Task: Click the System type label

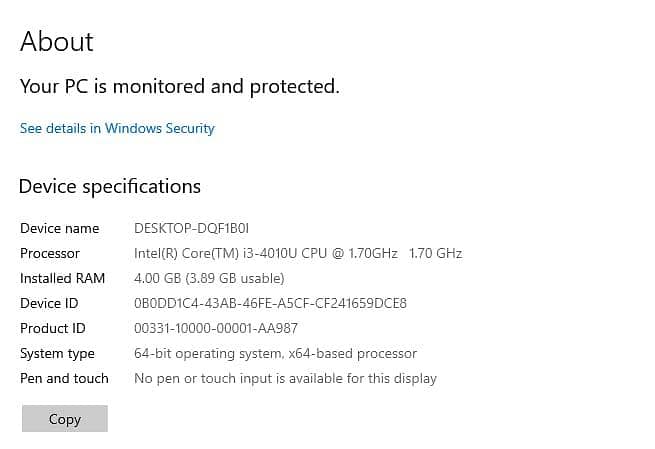Action: (x=57, y=354)
